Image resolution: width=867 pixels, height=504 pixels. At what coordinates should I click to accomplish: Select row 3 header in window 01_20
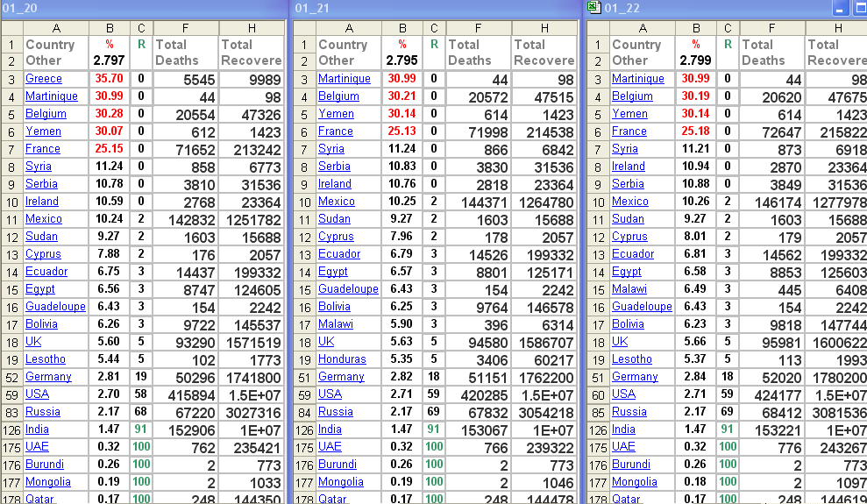click(11, 79)
